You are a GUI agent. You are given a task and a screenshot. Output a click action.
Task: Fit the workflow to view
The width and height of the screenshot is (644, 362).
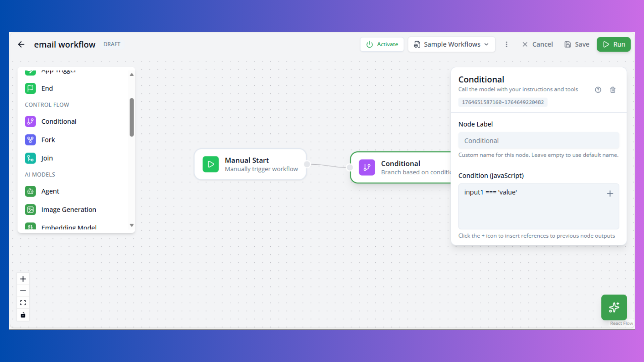point(23,302)
